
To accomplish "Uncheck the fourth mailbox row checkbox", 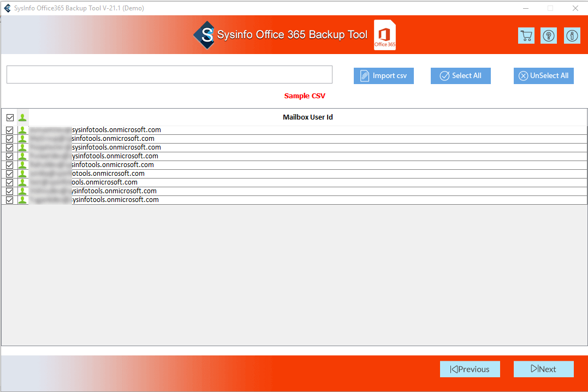I will [10, 156].
